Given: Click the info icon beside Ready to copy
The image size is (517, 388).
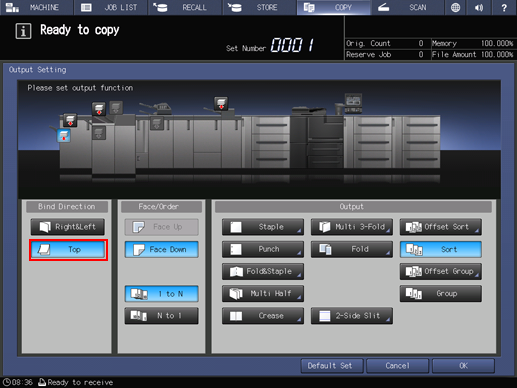Looking at the screenshot, I should 23,31.
